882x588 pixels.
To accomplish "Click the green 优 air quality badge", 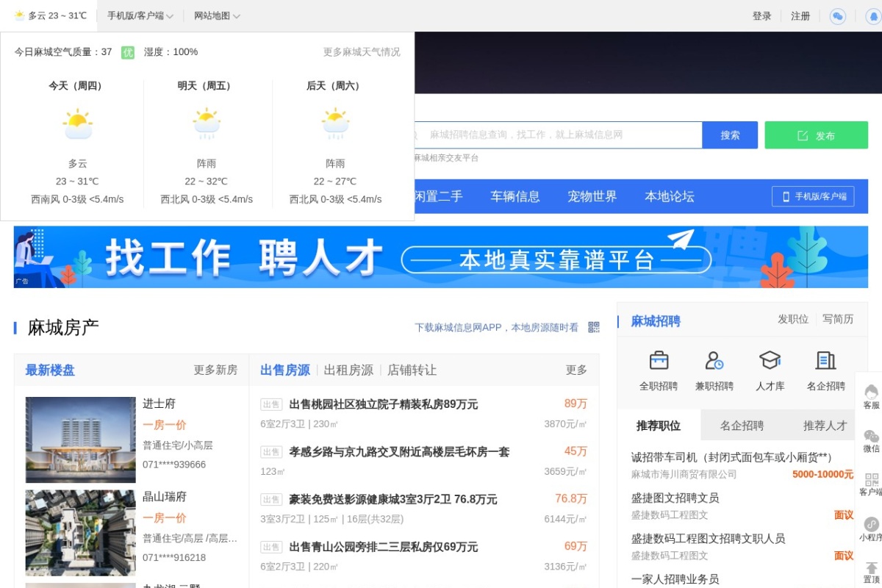I will [x=128, y=52].
